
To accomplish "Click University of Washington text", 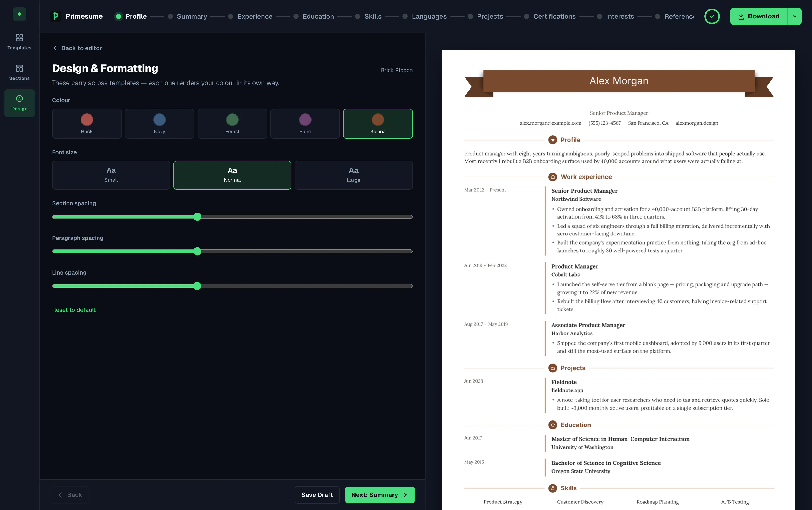I will tap(582, 447).
